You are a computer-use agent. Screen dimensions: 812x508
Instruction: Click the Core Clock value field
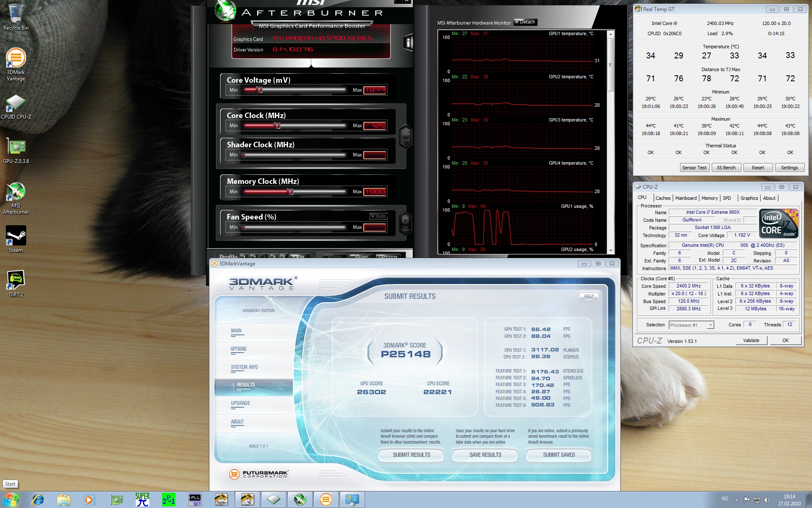[375, 126]
